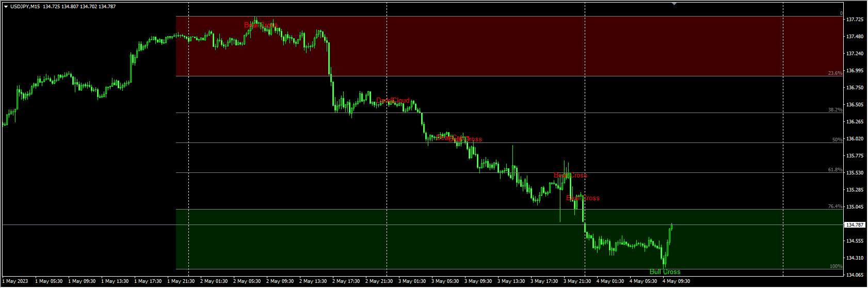
Task: Click price scale value 134.065
Action: pos(855,275)
